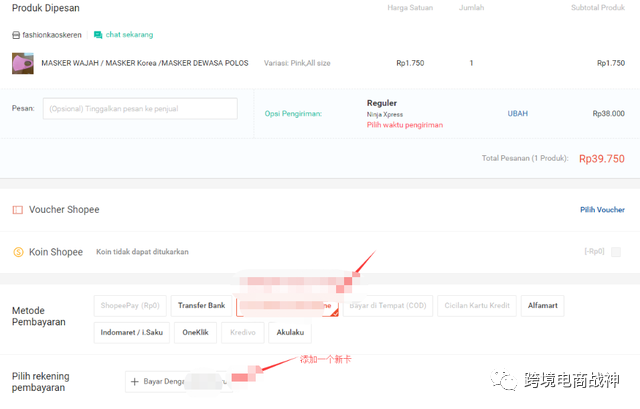Click the fashionkaoskeren shop name

(52, 35)
